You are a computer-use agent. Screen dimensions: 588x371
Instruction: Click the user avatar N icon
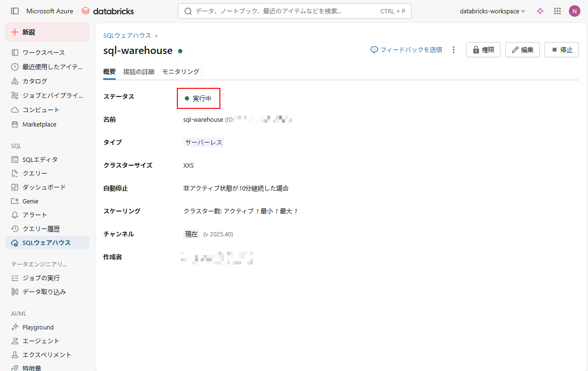tap(574, 11)
